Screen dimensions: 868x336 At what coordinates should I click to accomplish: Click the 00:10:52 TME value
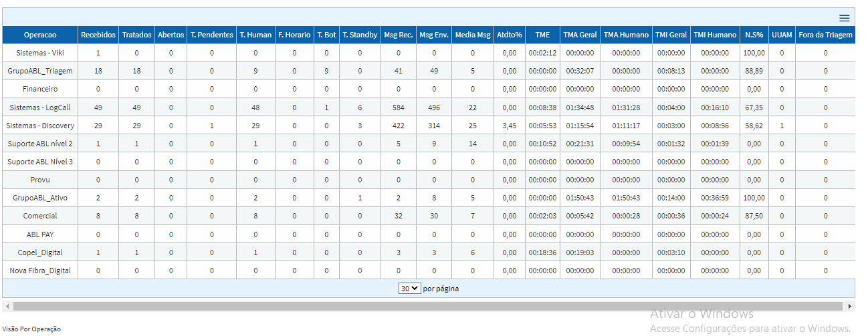click(x=542, y=144)
